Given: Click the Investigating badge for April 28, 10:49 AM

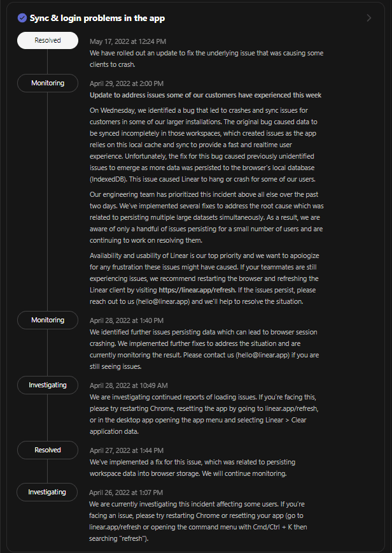Looking at the screenshot, I should 48,385.
